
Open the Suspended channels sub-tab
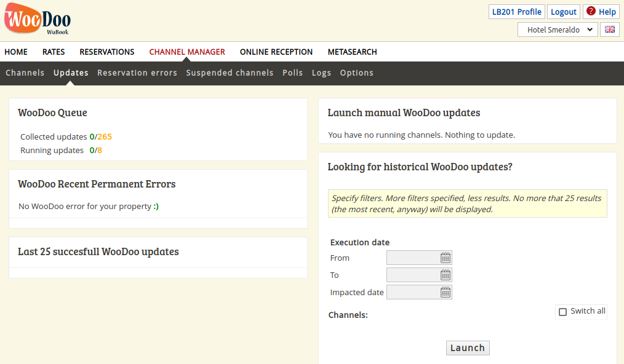pos(230,73)
